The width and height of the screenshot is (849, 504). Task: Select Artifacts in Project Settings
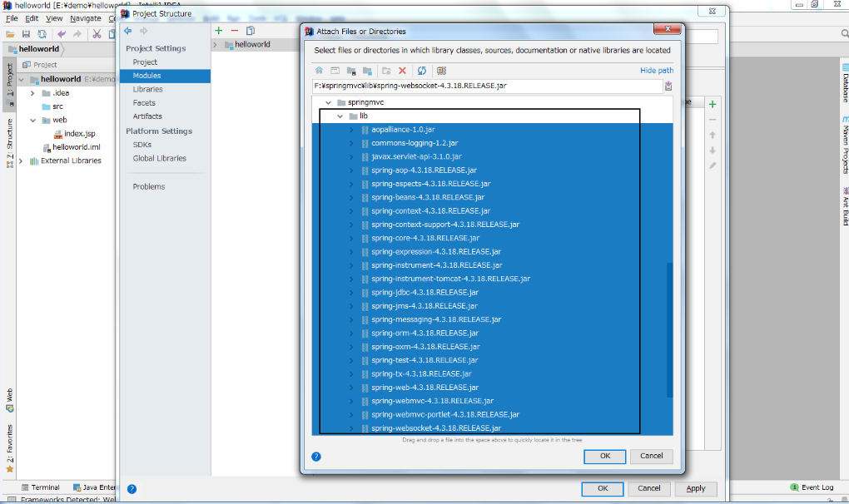(147, 116)
